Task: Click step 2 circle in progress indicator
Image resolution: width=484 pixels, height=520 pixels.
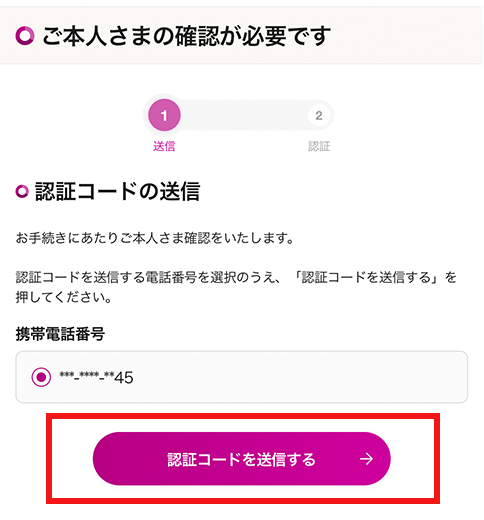Action: tap(319, 115)
